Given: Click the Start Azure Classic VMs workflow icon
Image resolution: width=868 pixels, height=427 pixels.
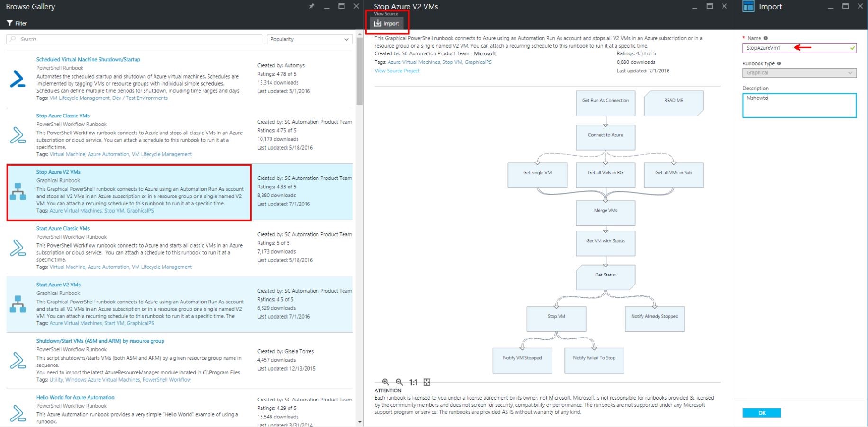Looking at the screenshot, I should tap(18, 248).
